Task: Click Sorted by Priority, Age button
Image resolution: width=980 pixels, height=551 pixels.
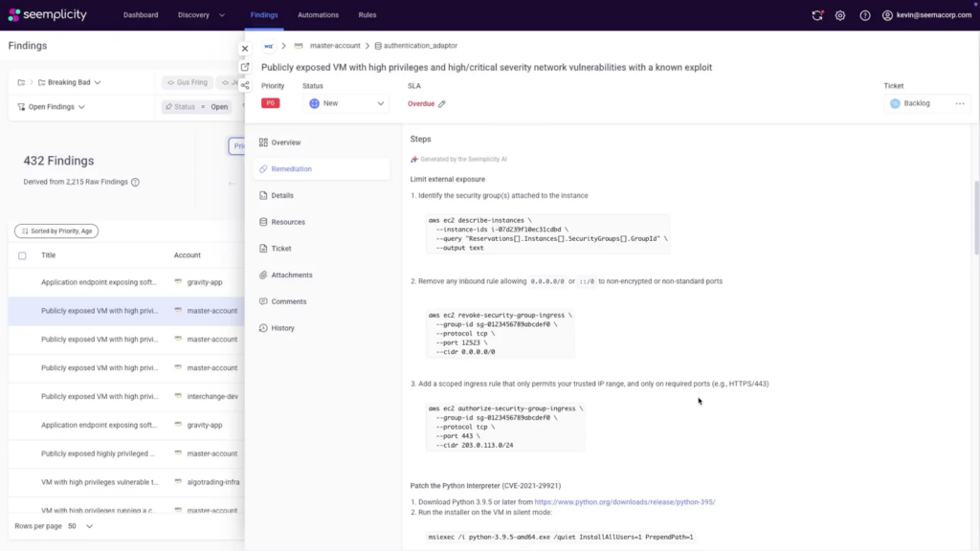Action: [56, 231]
